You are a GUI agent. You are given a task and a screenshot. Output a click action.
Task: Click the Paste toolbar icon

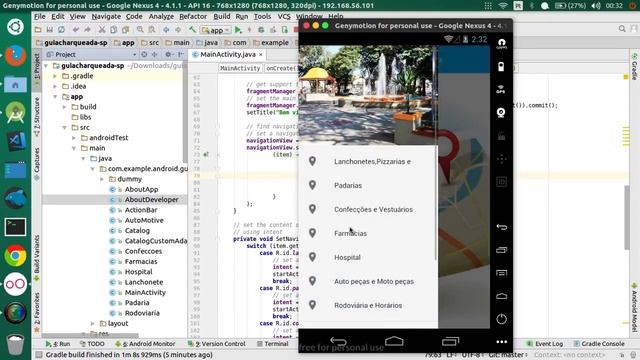(x=126, y=30)
